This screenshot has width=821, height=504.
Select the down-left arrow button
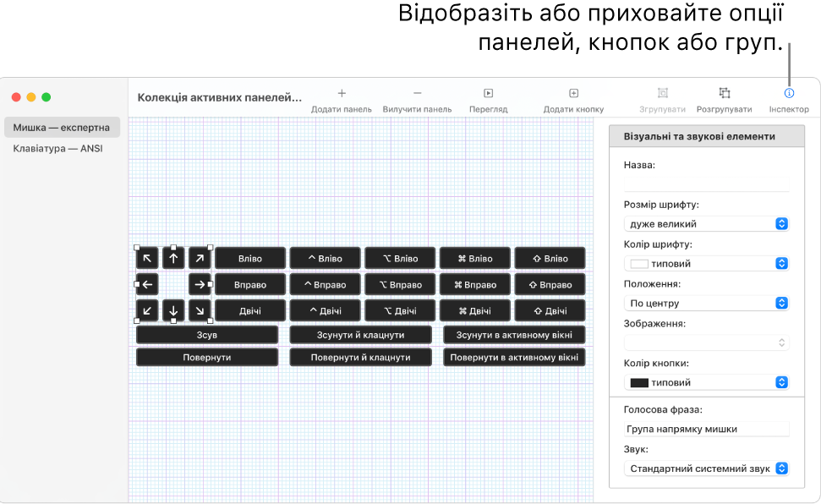point(147,310)
